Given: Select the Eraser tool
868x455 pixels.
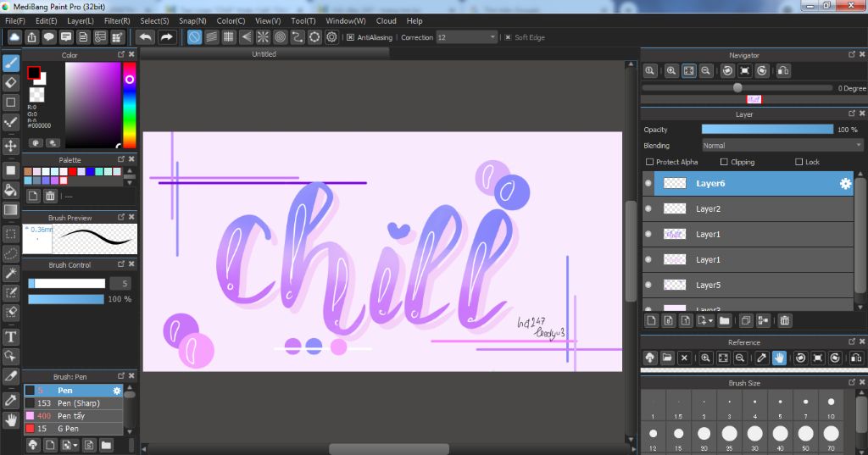Looking at the screenshot, I should coord(10,83).
